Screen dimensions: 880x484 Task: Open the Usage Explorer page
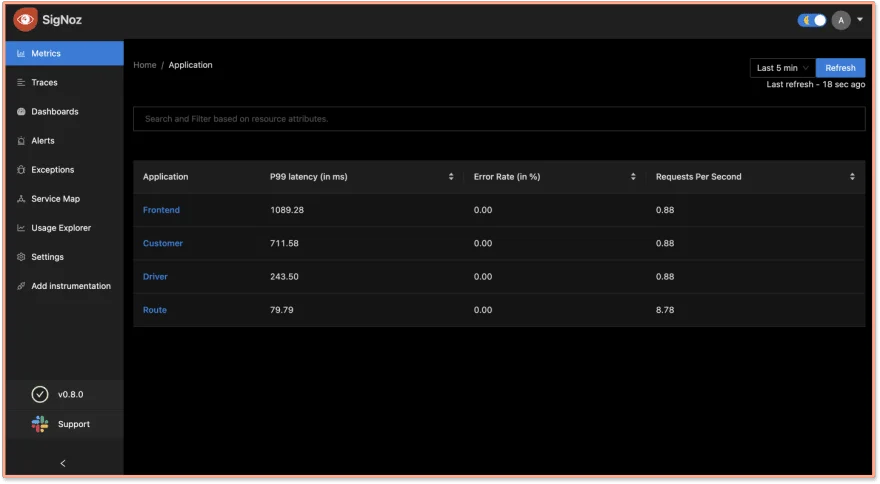[x=65, y=228]
